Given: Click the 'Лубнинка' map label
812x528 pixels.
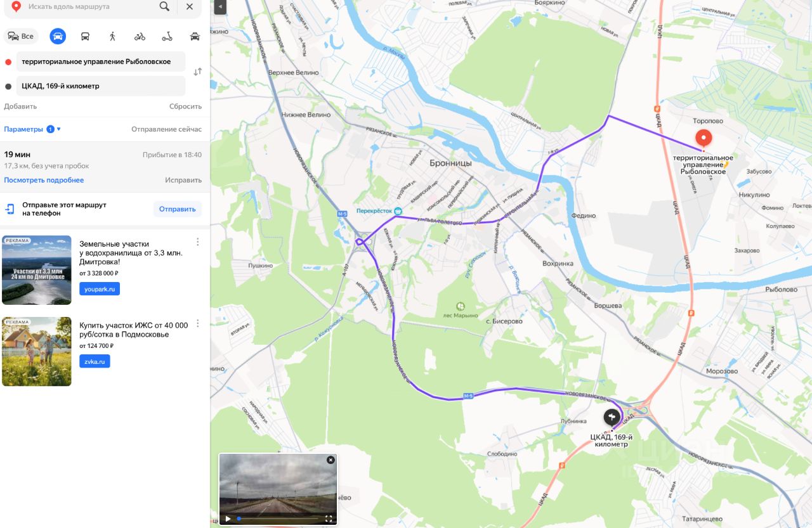Looking at the screenshot, I should click(x=573, y=421).
